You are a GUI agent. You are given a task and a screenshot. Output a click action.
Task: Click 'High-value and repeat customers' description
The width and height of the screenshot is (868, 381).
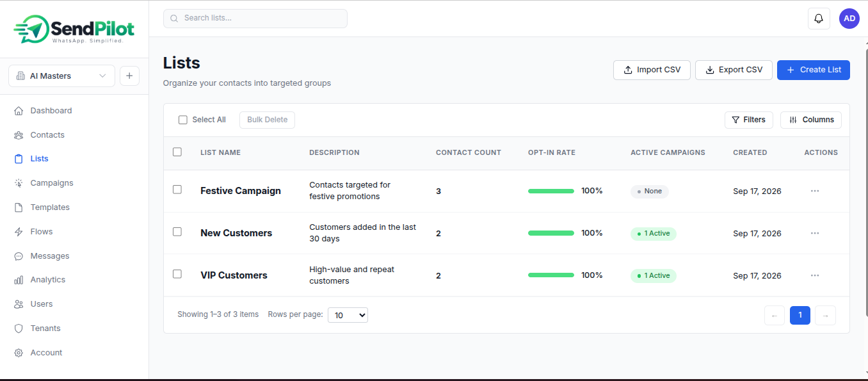click(x=352, y=275)
